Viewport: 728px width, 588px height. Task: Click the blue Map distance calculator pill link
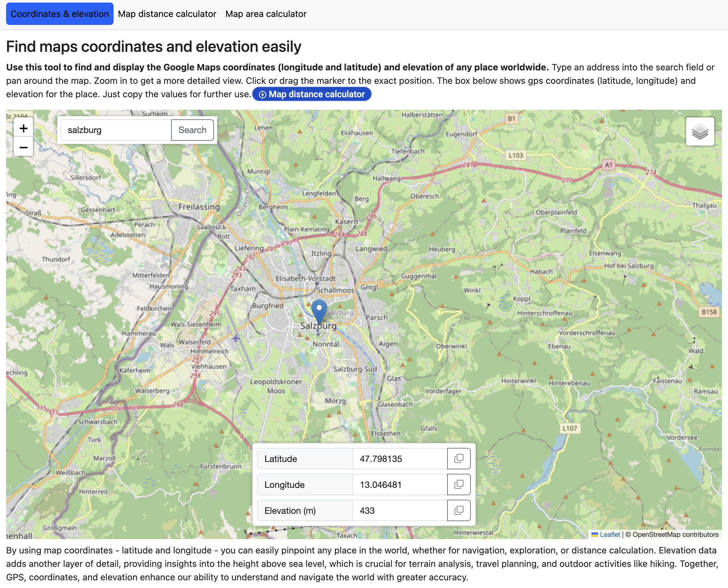tap(312, 94)
